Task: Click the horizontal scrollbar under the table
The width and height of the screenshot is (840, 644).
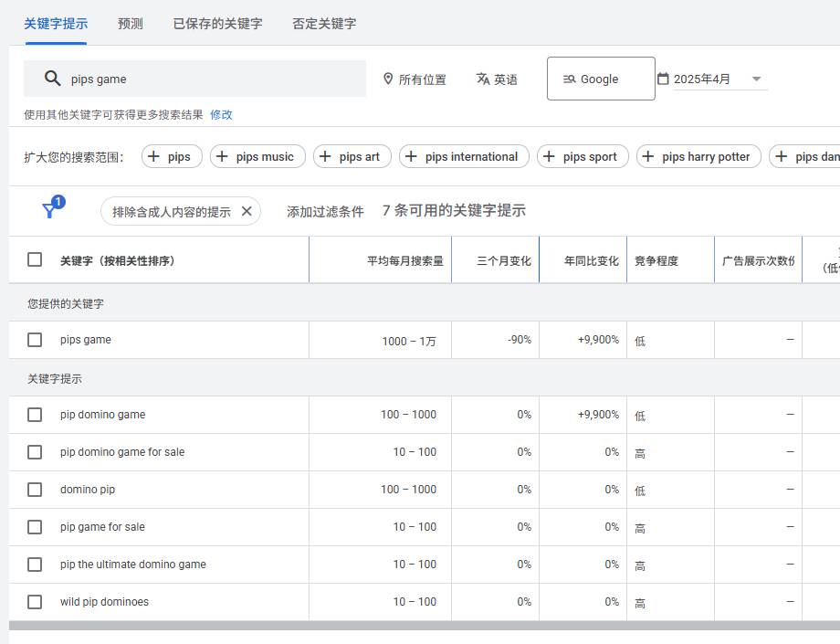Action: tap(425, 625)
